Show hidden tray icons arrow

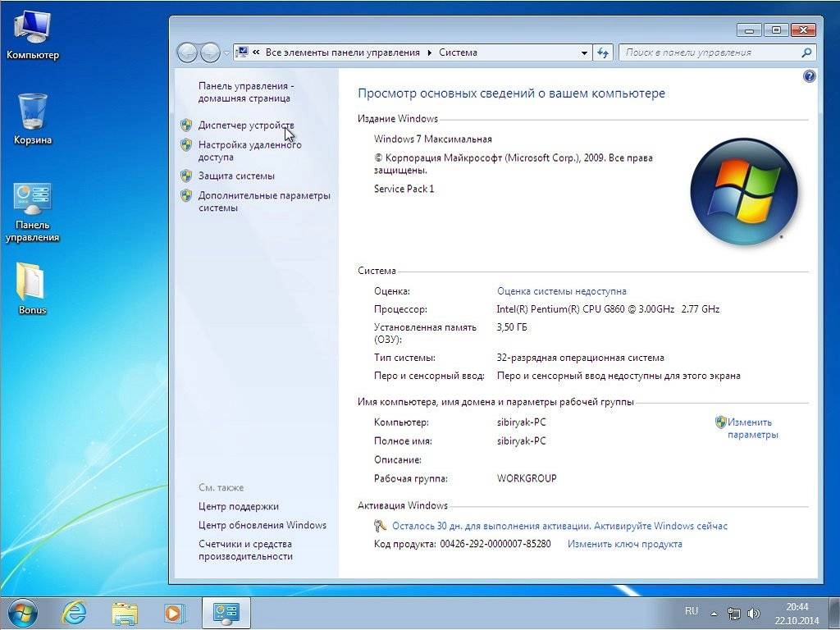(714, 614)
